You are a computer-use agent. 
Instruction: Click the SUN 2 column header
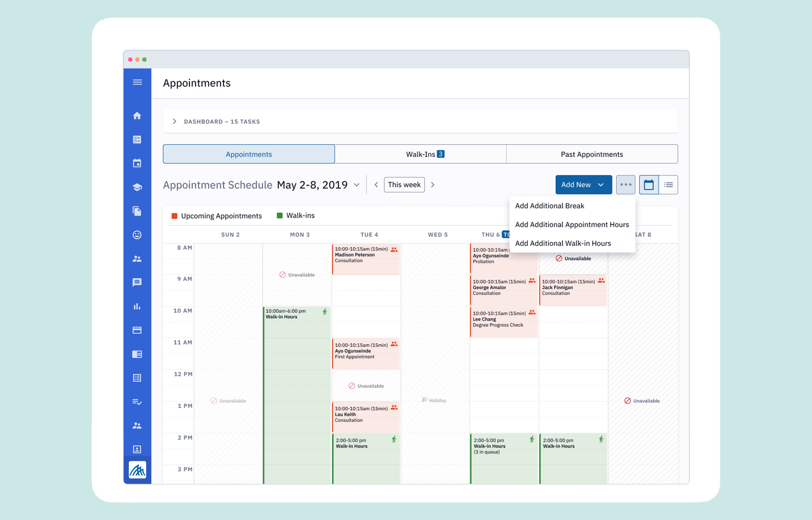[230, 235]
